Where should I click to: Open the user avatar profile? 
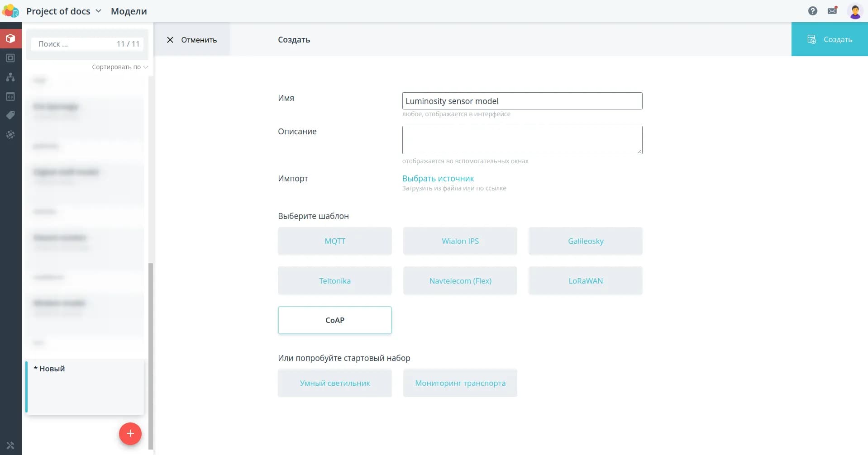[x=855, y=11]
